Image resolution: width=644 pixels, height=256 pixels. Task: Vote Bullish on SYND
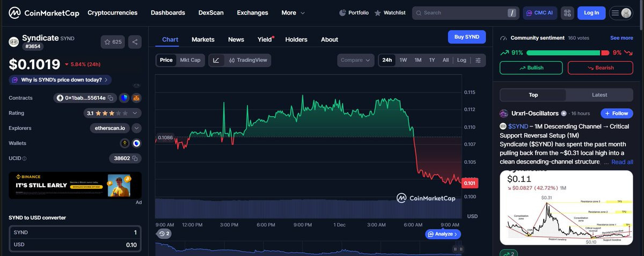point(531,68)
